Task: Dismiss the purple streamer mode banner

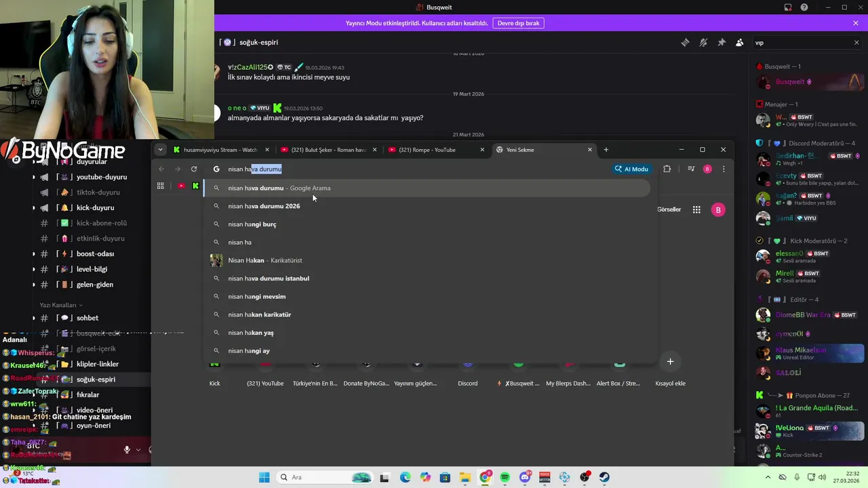Action: [856, 23]
